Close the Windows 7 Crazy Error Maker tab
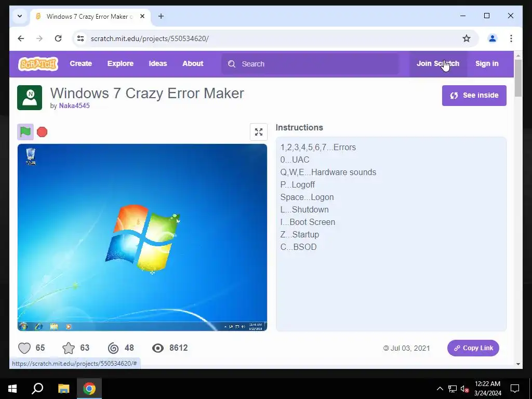Viewport: 532px width, 399px height. (x=142, y=16)
